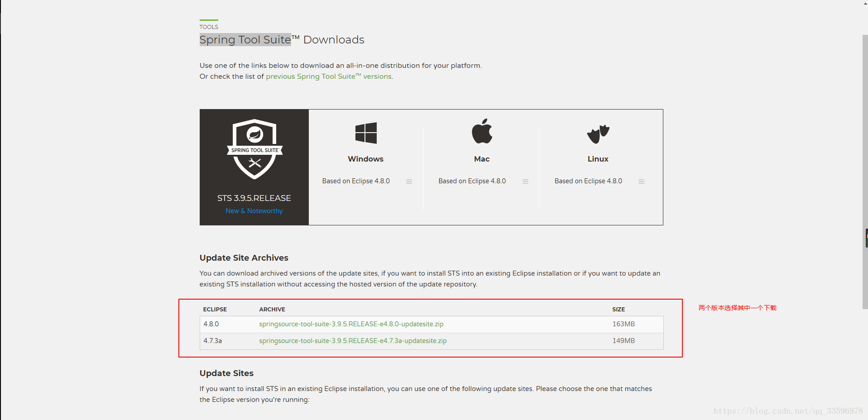Click the Update Sites heading

tap(226, 373)
